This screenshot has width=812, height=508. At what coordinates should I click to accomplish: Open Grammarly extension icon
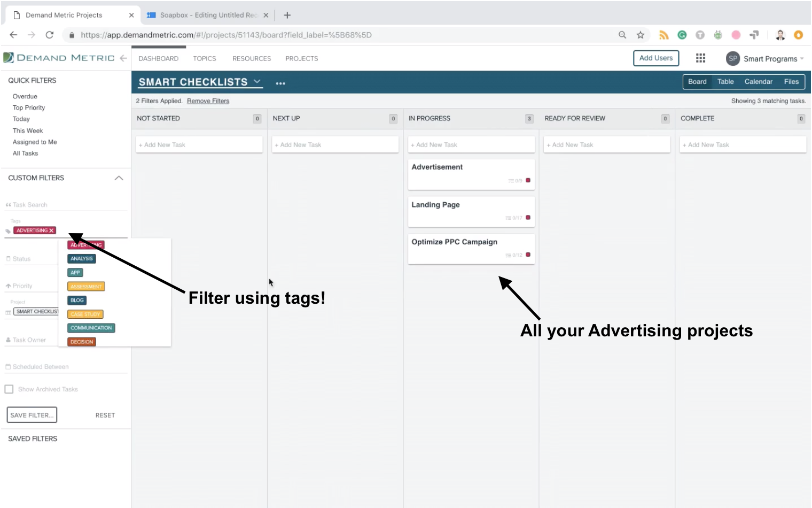(x=682, y=35)
